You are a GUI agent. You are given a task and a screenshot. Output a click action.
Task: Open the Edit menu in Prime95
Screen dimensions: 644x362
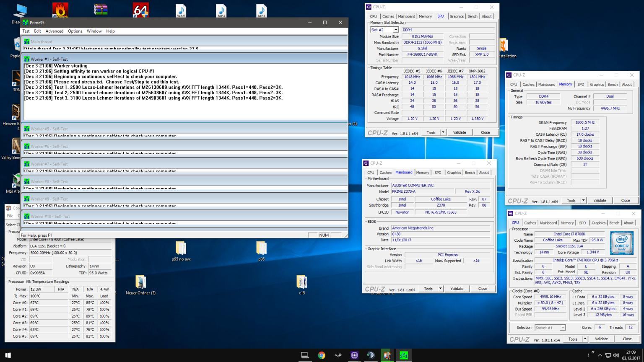pyautogui.click(x=37, y=31)
